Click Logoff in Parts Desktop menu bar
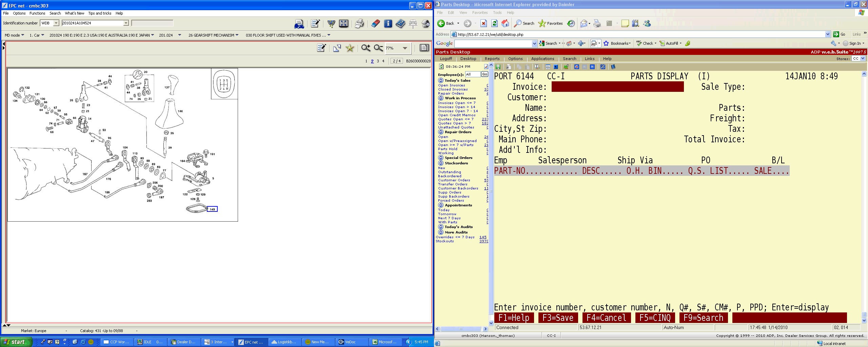The width and height of the screenshot is (868, 347). click(446, 59)
